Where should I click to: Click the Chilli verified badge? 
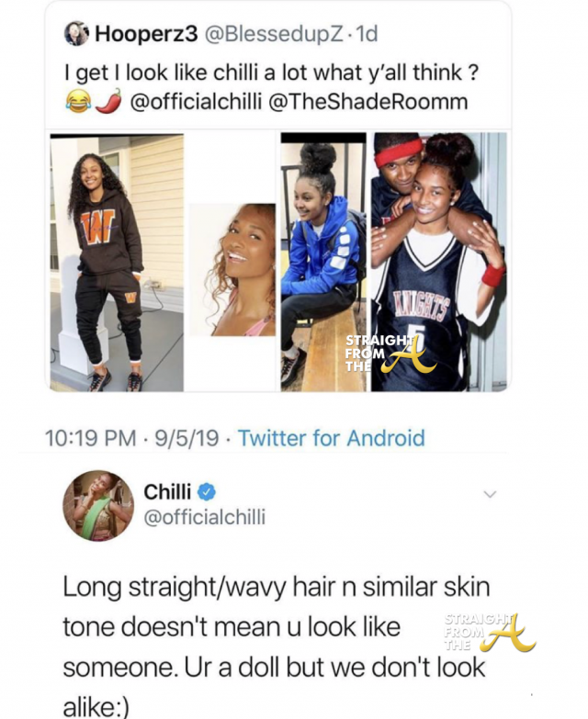coord(207,492)
